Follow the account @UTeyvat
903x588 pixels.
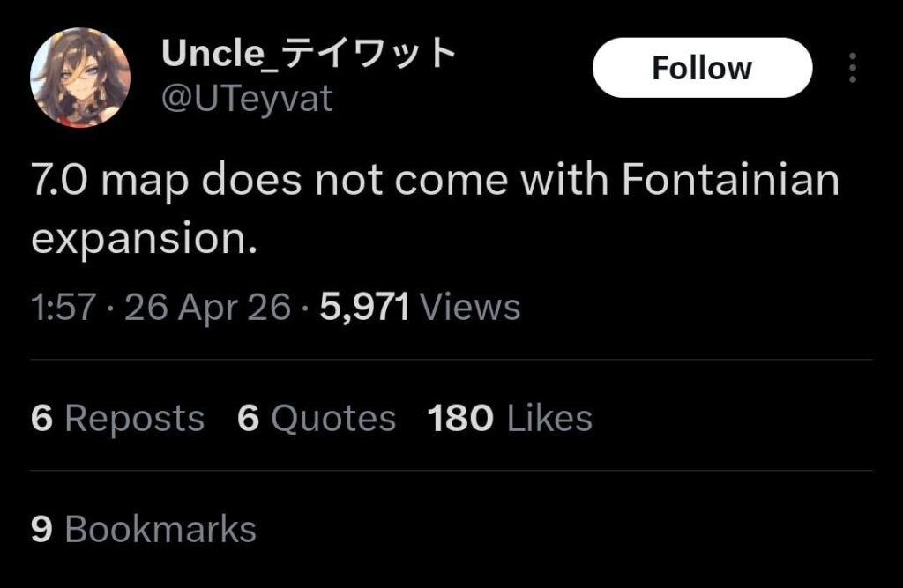click(702, 67)
